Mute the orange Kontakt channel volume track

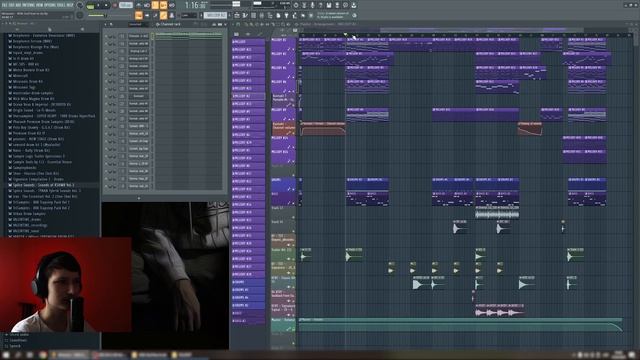point(293,133)
